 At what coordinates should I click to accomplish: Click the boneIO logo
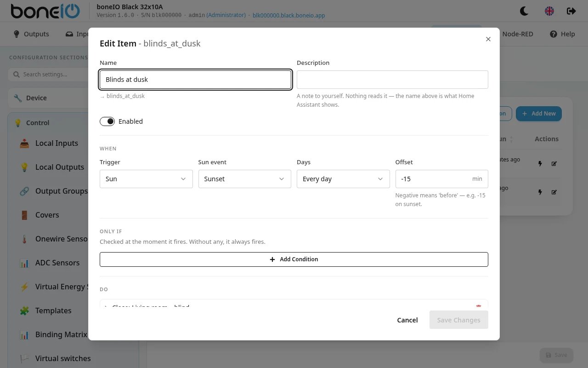45,11
